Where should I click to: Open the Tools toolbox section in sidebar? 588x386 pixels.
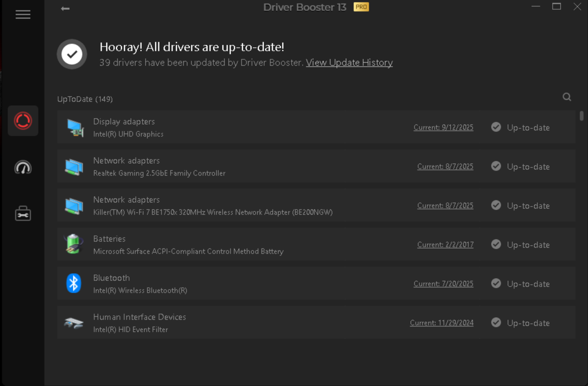tap(23, 213)
